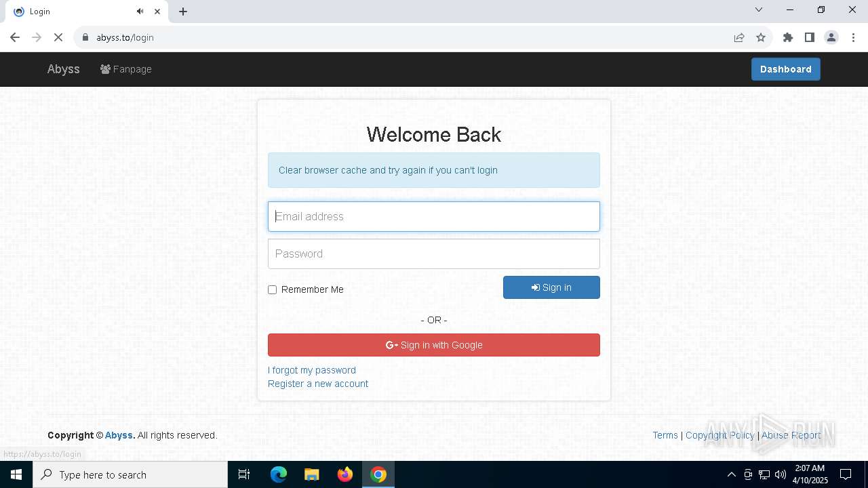This screenshot has width=868, height=488.
Task: Click the tray icon left of network
Action: 748,474
